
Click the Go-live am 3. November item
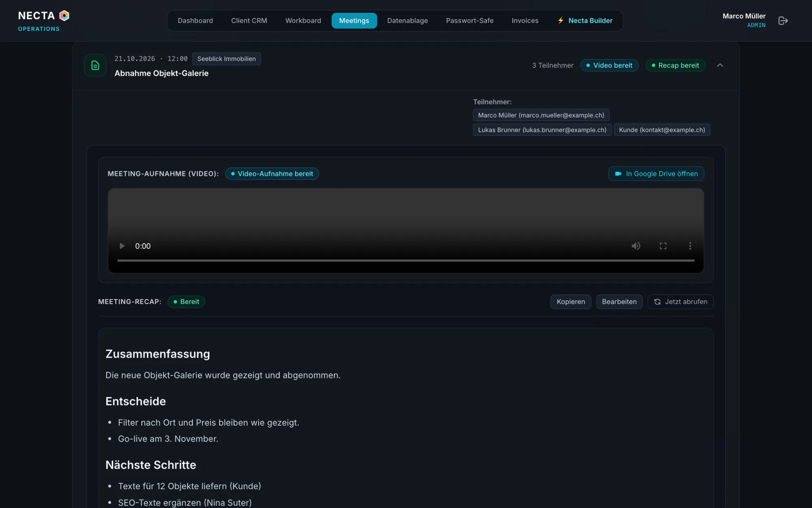pos(168,439)
